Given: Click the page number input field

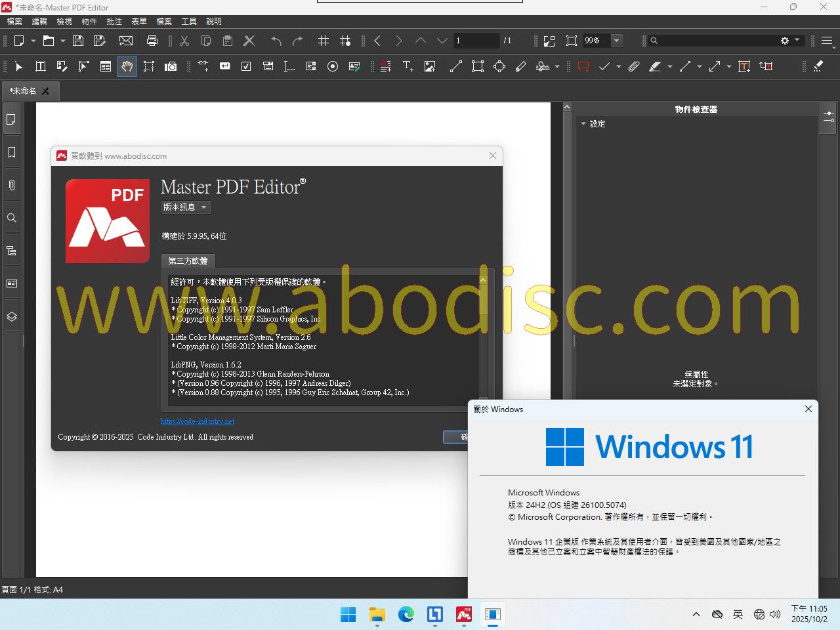Looking at the screenshot, I should point(476,41).
